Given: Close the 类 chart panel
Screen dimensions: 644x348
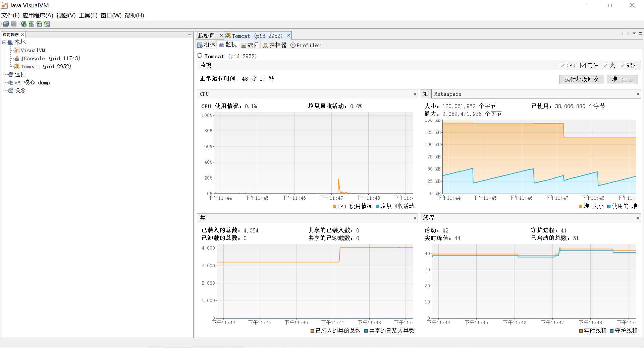Looking at the screenshot, I should tap(415, 218).
